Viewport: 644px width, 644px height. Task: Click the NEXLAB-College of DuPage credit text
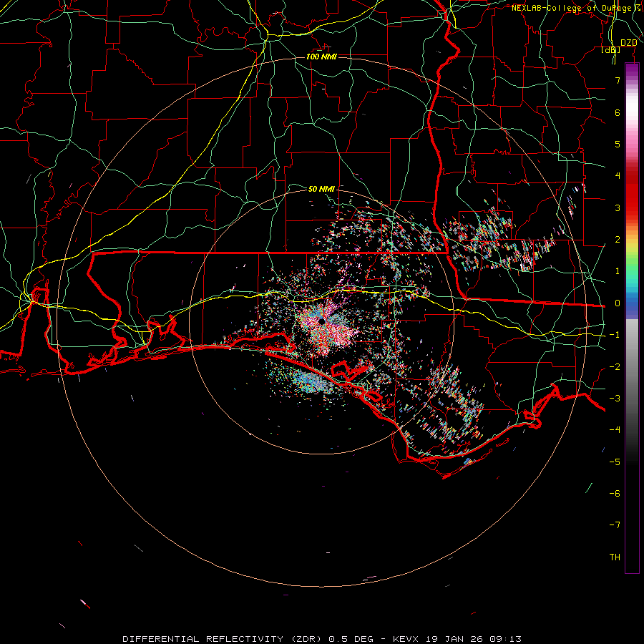point(577,8)
